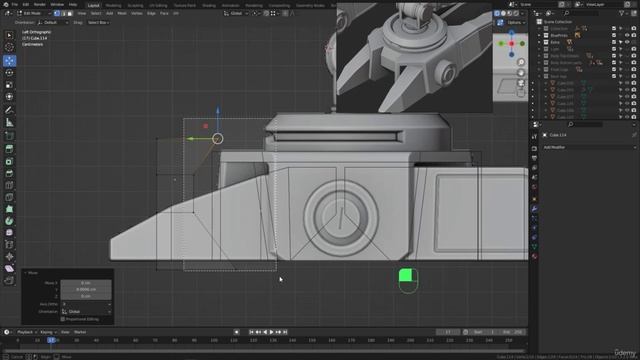Select the Poly Build tool
640x360 pixels.
click(x=9, y=209)
